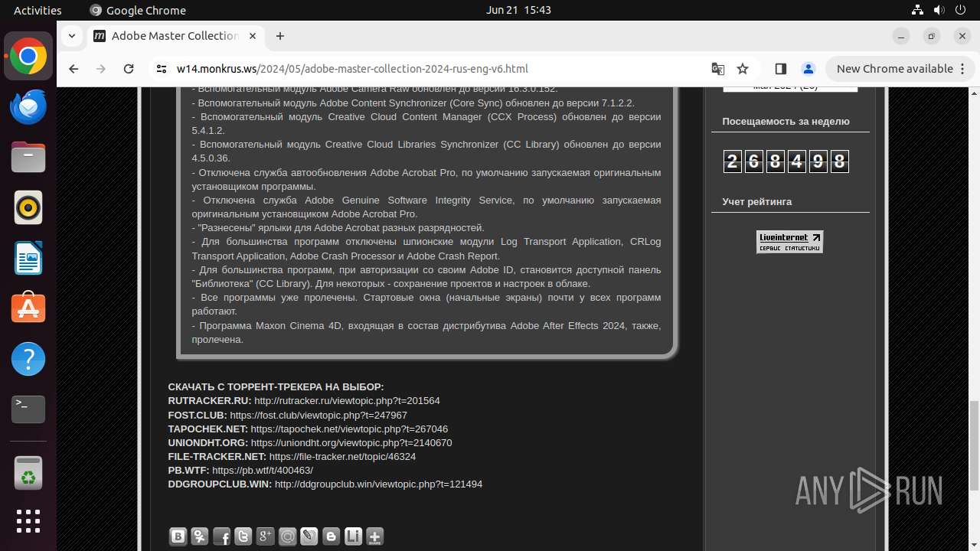980x551 pixels.
Task: Share the page on Blogger
Action: 332,536
